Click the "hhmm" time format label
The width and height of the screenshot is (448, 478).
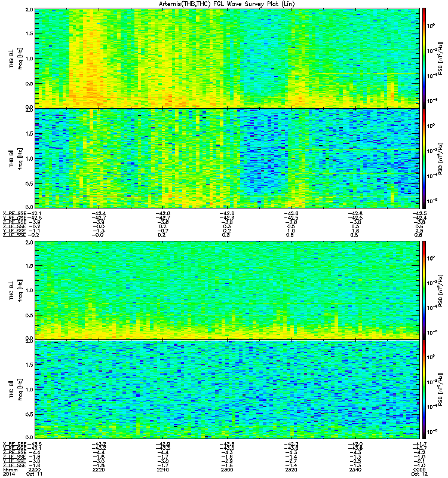coord(10,470)
